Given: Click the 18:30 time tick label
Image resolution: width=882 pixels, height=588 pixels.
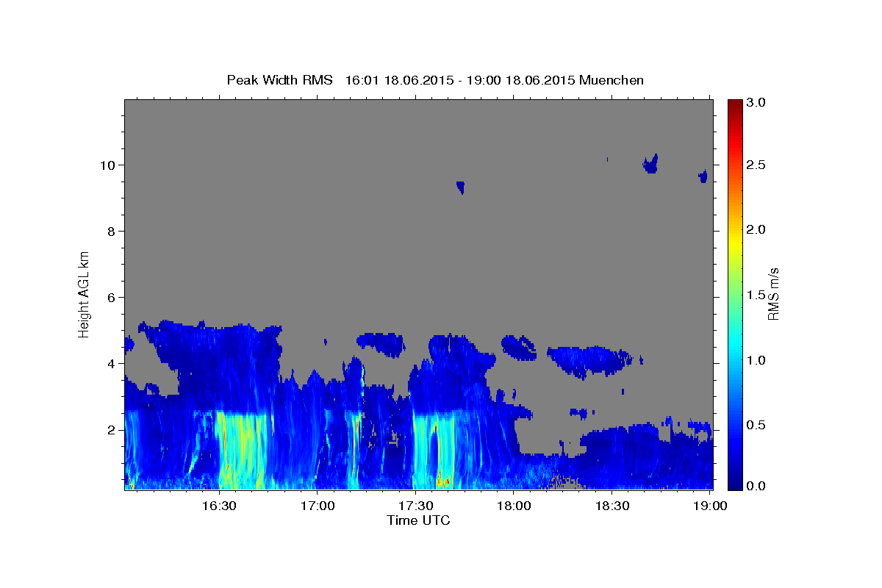Looking at the screenshot, I should click(612, 506).
